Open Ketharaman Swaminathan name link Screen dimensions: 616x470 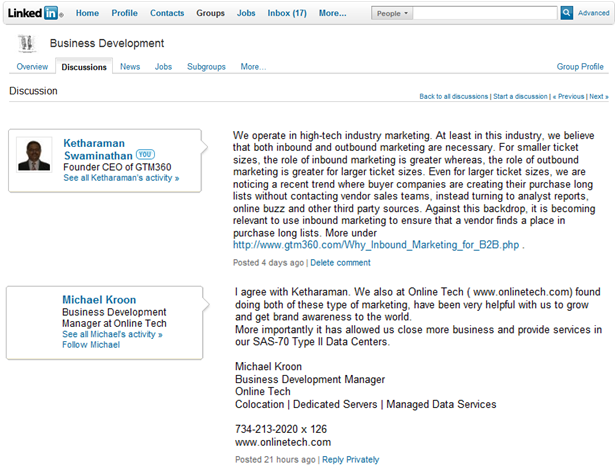click(98, 149)
